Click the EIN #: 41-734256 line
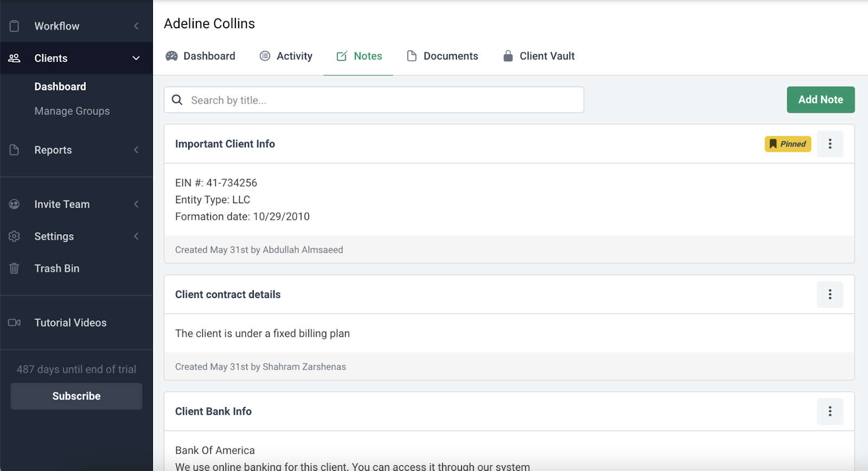The width and height of the screenshot is (868, 471). click(x=216, y=183)
